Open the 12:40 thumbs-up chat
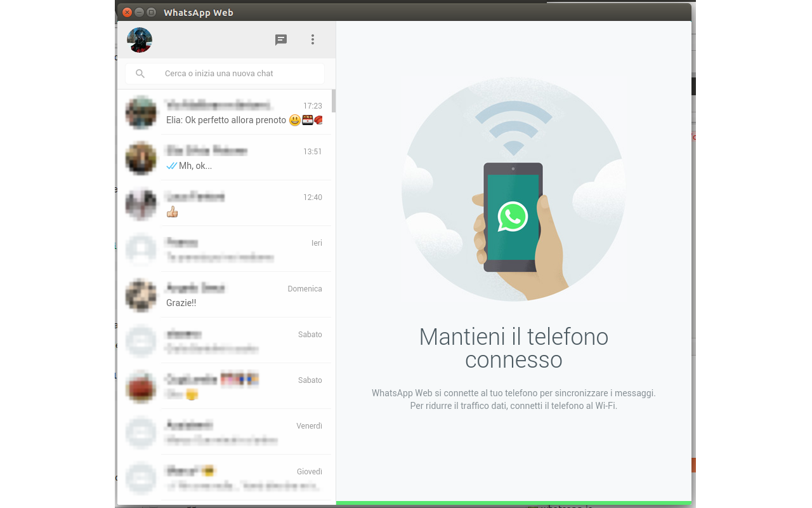 tap(225, 204)
